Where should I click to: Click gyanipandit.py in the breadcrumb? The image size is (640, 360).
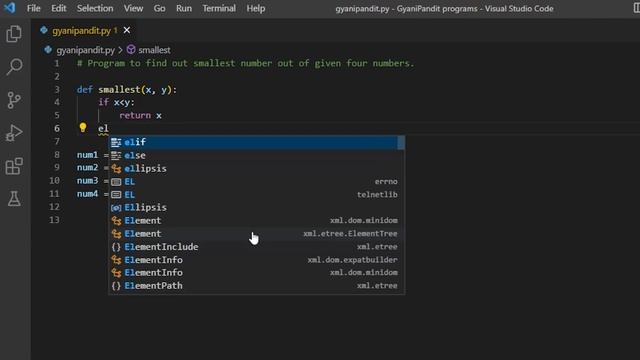pos(85,50)
